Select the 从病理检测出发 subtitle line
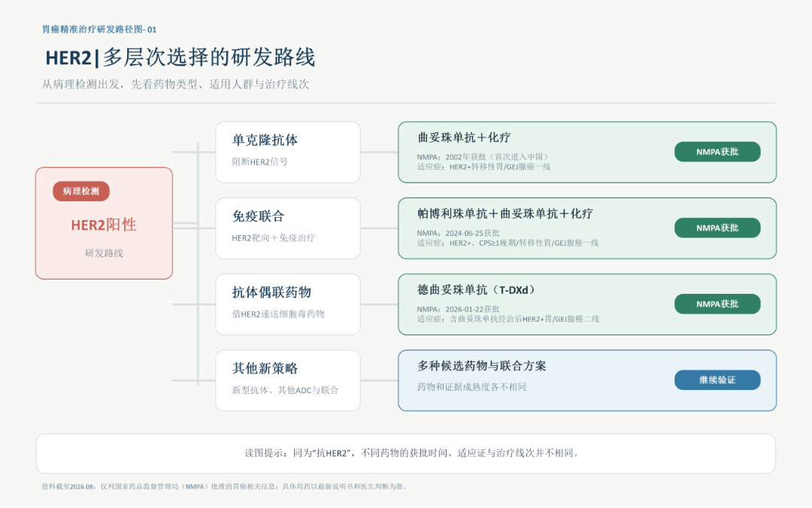The width and height of the screenshot is (812, 508). pyautogui.click(x=175, y=84)
